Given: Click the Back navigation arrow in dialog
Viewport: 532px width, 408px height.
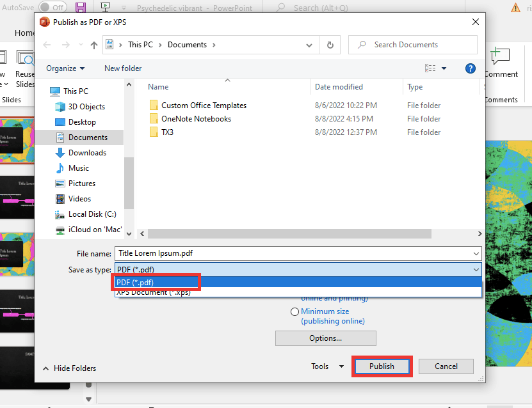Looking at the screenshot, I should [47, 45].
